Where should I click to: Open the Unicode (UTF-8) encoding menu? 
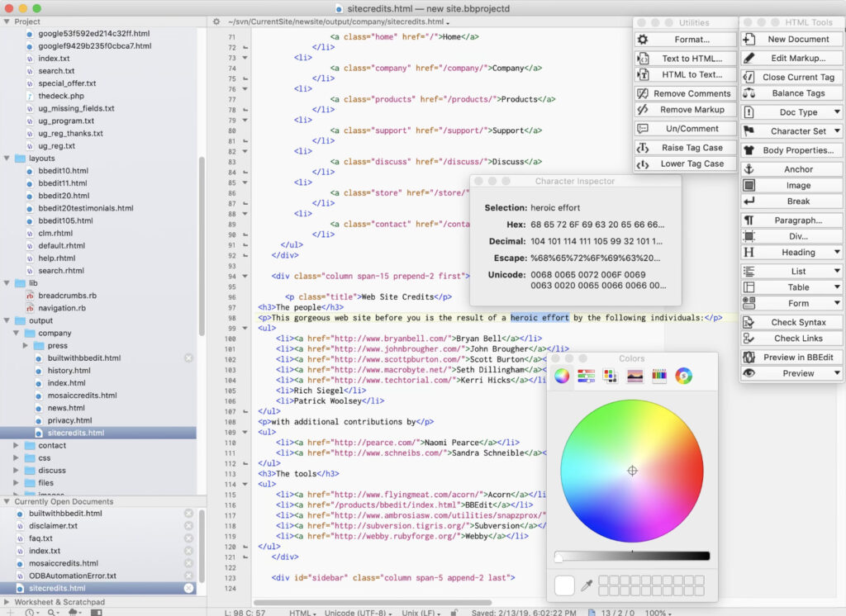[x=359, y=612]
